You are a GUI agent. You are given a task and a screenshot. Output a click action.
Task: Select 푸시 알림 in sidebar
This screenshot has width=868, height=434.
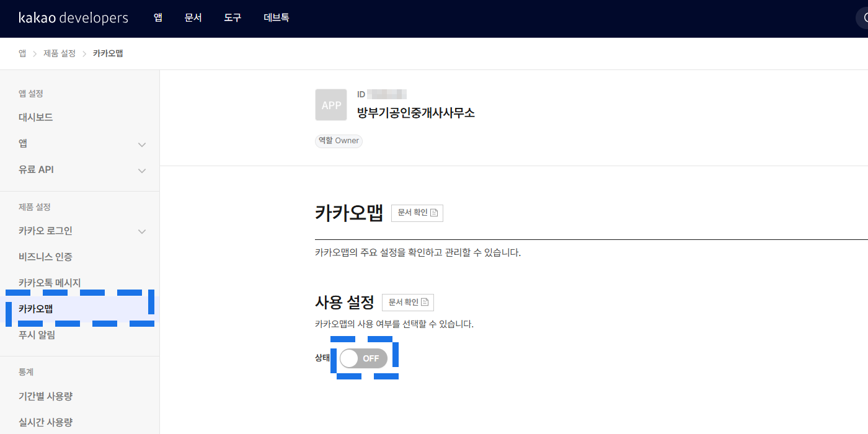coord(37,335)
